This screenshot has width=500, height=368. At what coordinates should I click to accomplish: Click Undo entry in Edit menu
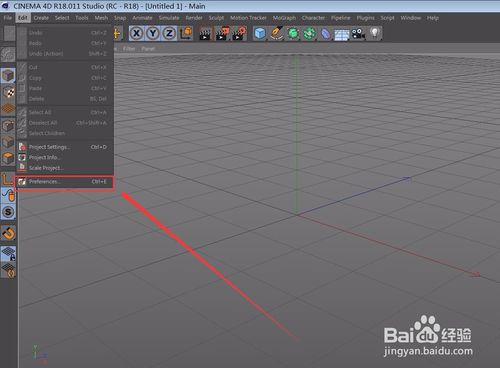point(65,33)
